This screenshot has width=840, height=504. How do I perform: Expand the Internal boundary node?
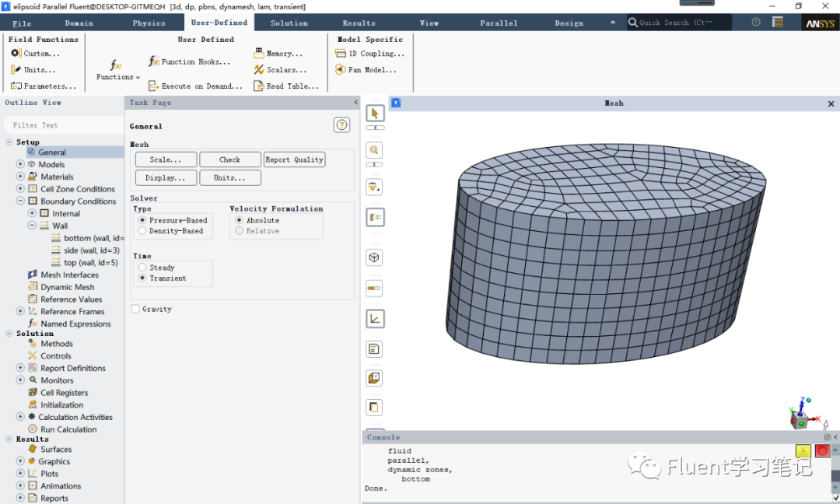point(32,213)
